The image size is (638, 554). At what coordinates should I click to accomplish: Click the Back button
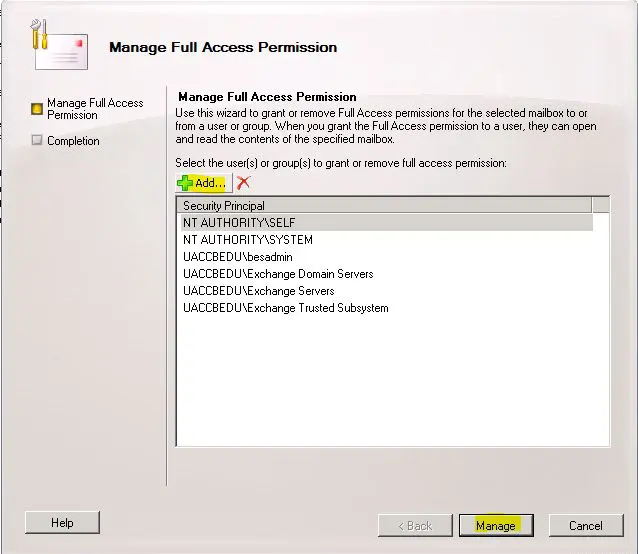[415, 525]
